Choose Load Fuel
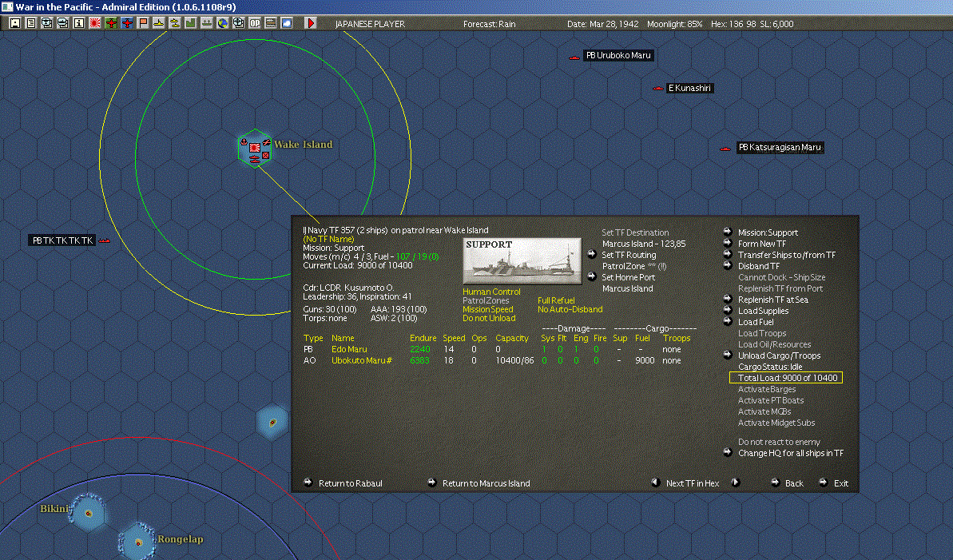Image resolution: width=953 pixels, height=560 pixels. (756, 322)
